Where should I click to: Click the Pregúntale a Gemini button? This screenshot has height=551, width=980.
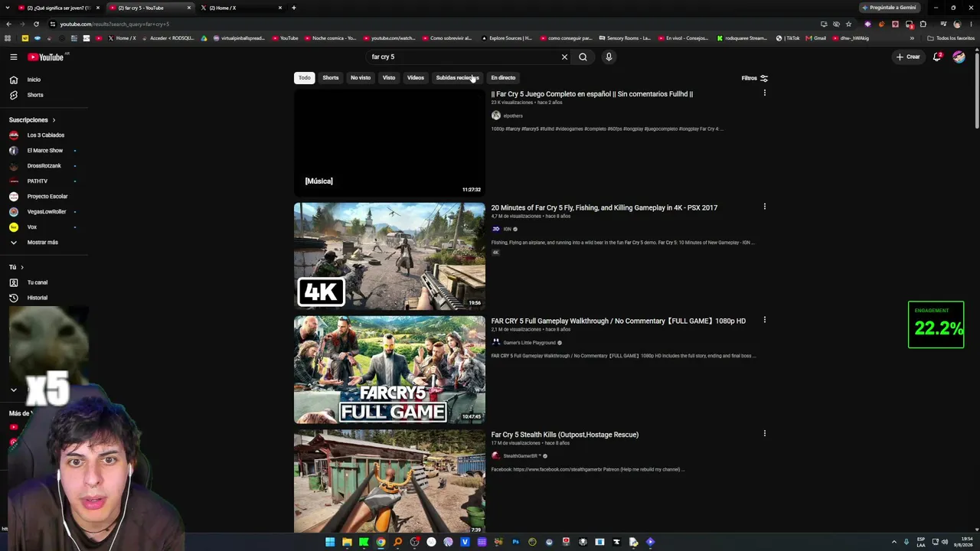tap(889, 8)
